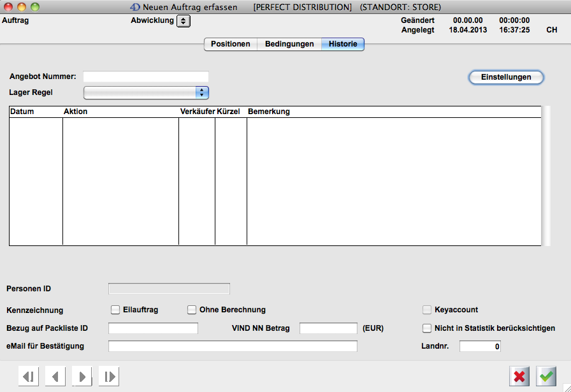Jump to last record arrow icon

(x=109, y=377)
